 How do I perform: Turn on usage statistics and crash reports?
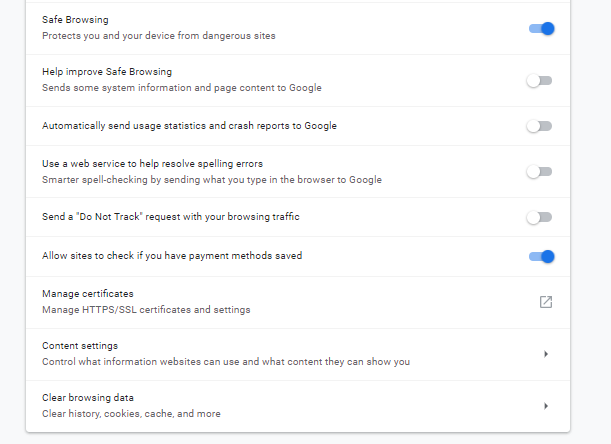pyautogui.click(x=539, y=126)
